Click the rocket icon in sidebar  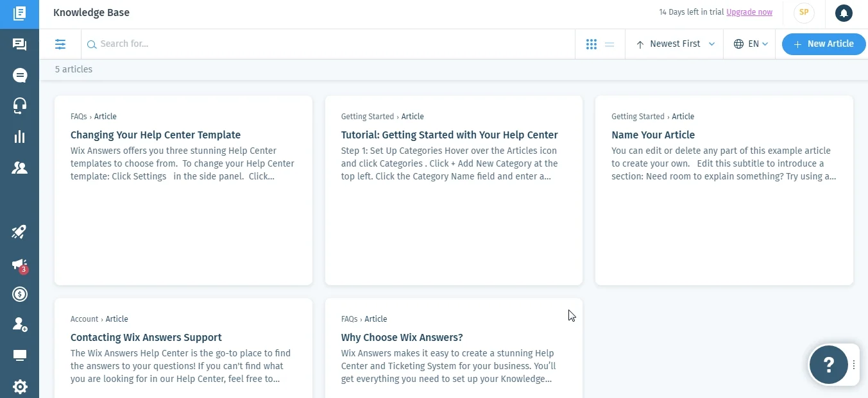pos(19,232)
